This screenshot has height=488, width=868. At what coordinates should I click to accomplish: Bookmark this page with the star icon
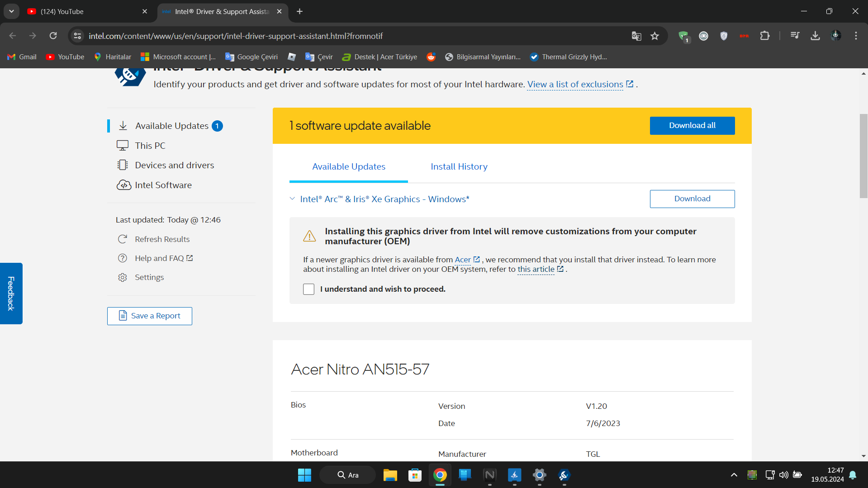click(655, 36)
